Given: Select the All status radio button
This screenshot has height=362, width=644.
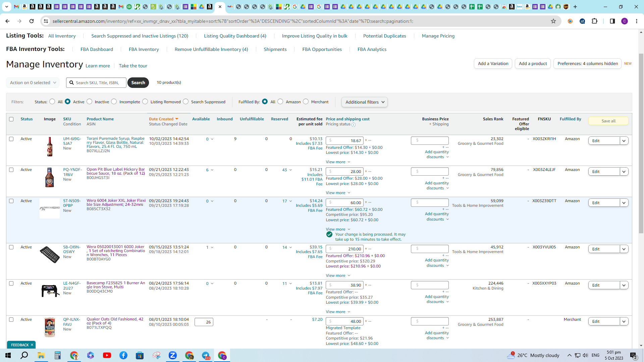Looking at the screenshot, I should pyautogui.click(x=52, y=102).
